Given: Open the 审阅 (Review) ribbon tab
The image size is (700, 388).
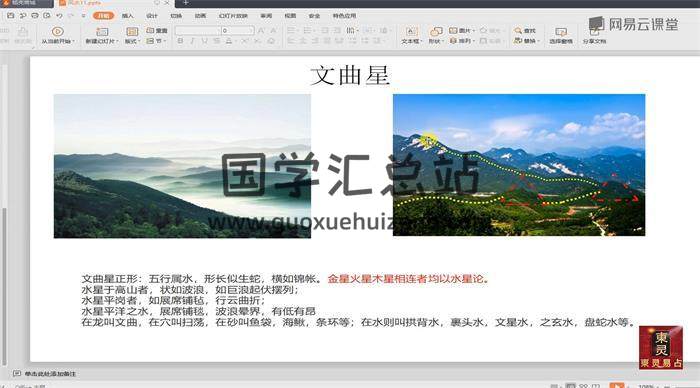Looking at the screenshot, I should [266, 16].
